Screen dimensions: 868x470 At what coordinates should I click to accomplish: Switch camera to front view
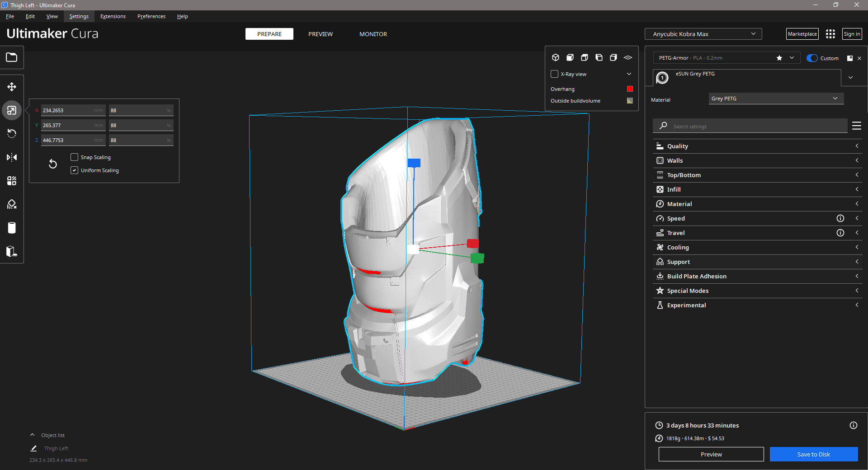570,57
